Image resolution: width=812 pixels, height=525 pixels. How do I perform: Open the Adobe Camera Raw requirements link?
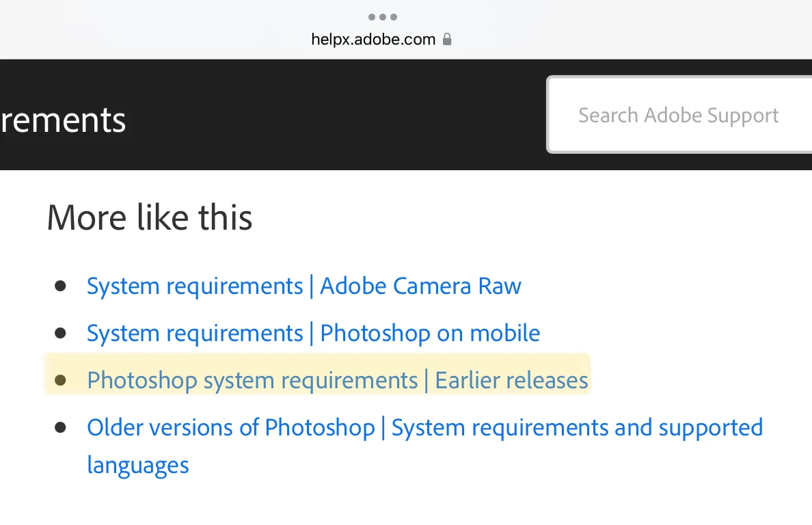(303, 286)
